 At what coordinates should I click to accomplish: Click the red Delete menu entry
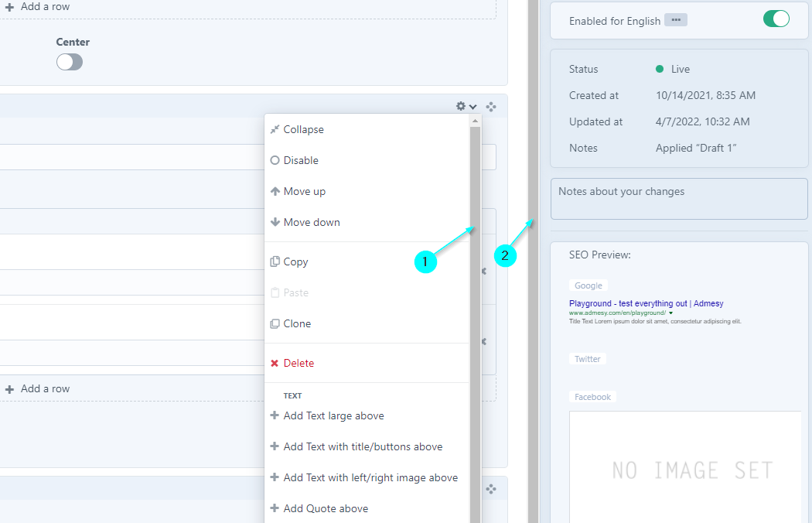(x=367, y=364)
